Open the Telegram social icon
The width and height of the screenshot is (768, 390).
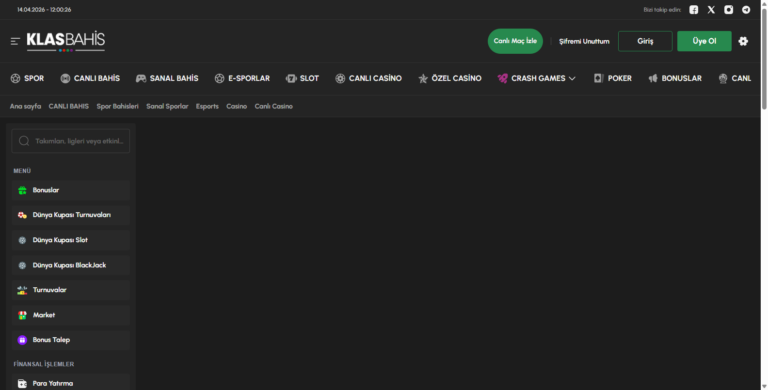[x=746, y=10]
